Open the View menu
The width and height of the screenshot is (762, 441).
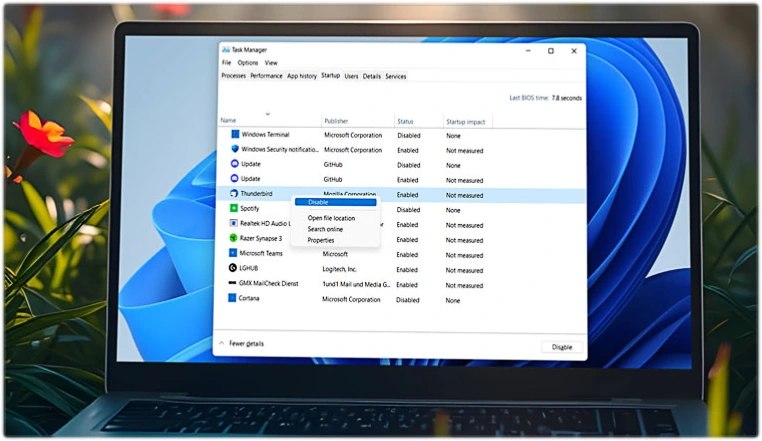tap(271, 63)
